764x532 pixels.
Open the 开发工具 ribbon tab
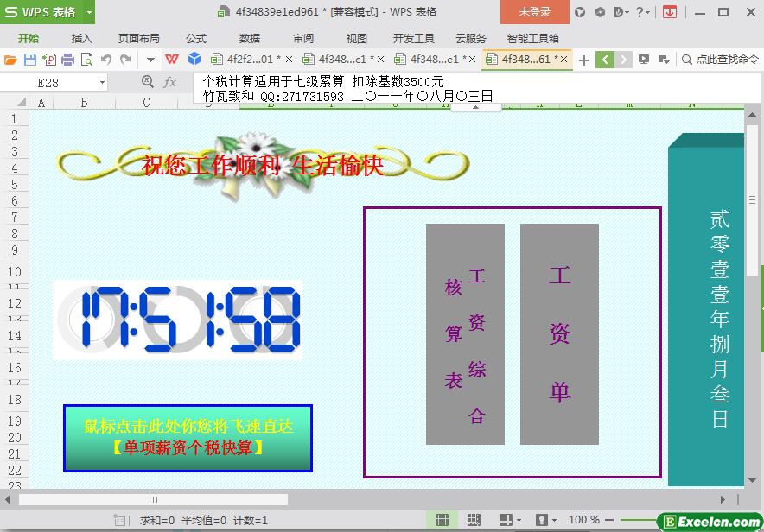[414, 39]
